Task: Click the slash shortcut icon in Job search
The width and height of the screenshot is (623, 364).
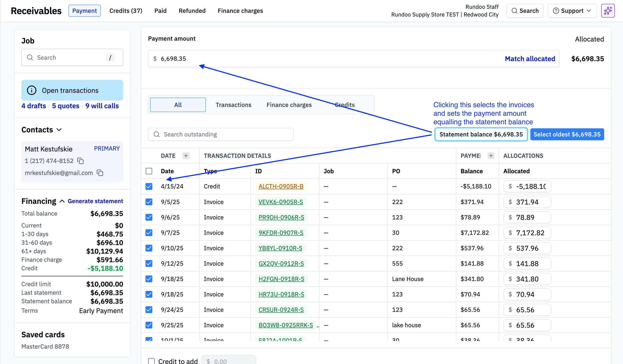Action: tap(110, 58)
